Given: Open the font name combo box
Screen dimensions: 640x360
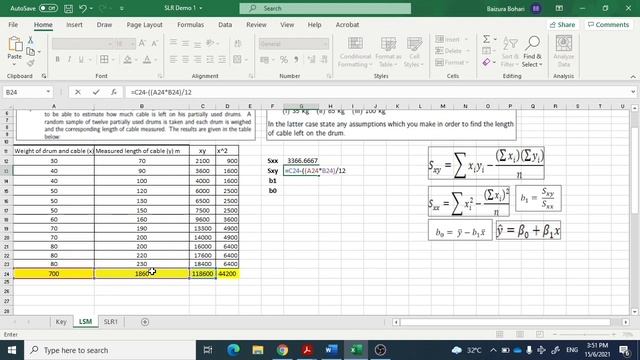Looking at the screenshot, I should click(82, 43).
